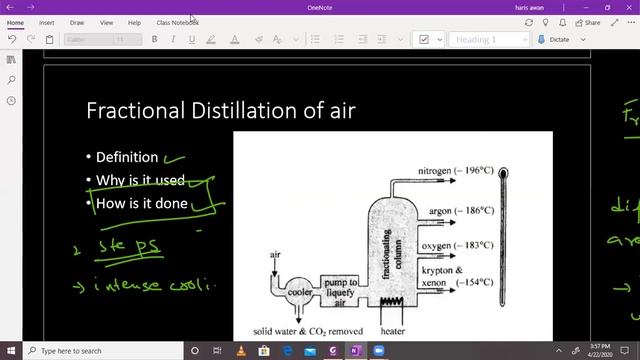Open Cortana circle in taskbar
Viewport: 640px width, 360px height.
(195, 351)
